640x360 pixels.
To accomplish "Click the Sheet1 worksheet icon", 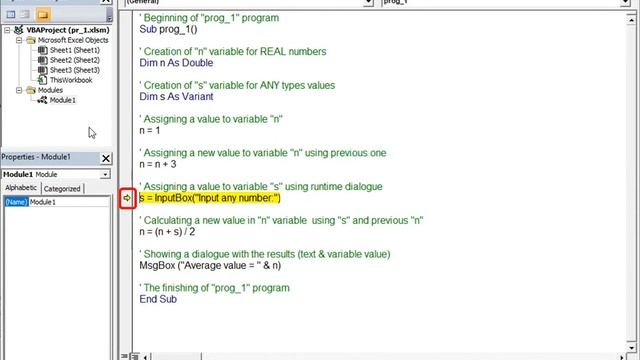I will point(42,50).
